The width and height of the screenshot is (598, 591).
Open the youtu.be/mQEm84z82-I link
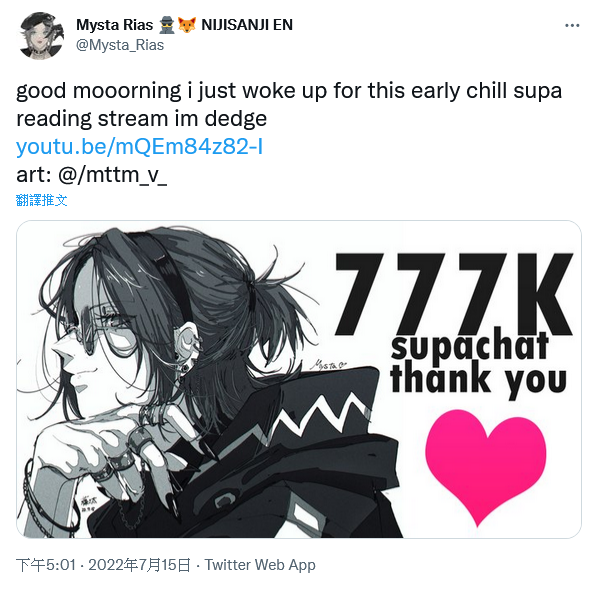(x=140, y=147)
